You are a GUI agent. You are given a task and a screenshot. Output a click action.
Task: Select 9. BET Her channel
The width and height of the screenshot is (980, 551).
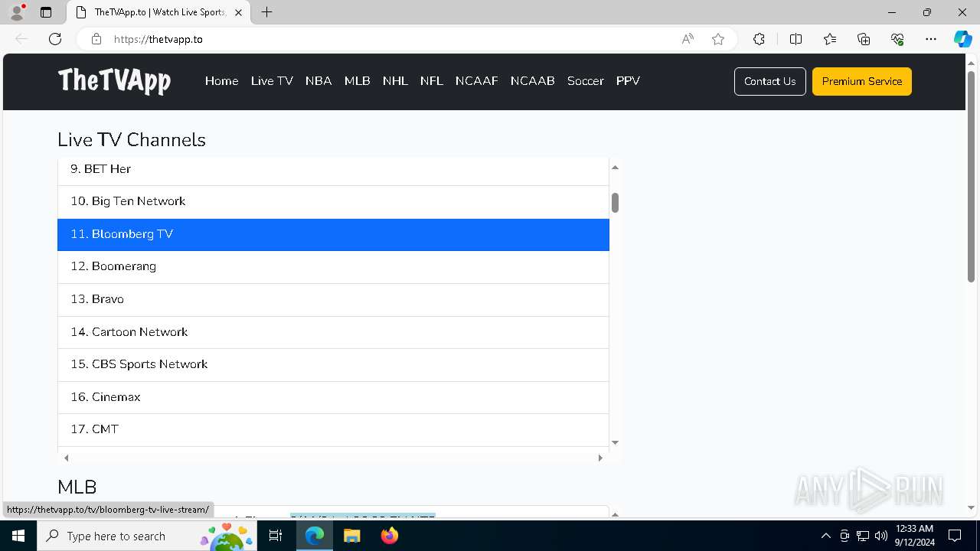coord(333,170)
